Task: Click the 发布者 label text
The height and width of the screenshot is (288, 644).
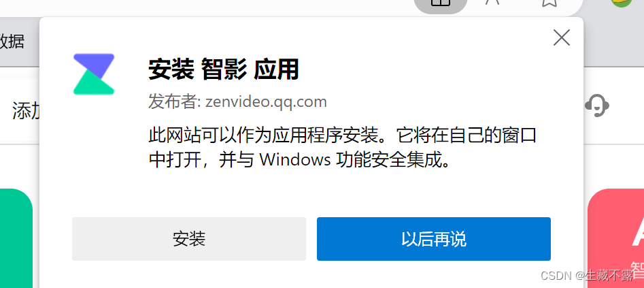Action: (x=174, y=101)
